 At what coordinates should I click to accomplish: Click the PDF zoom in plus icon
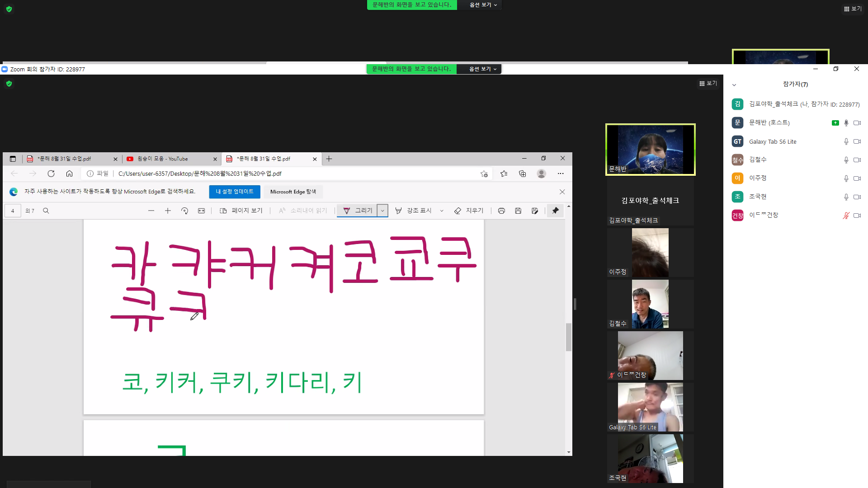coord(168,211)
